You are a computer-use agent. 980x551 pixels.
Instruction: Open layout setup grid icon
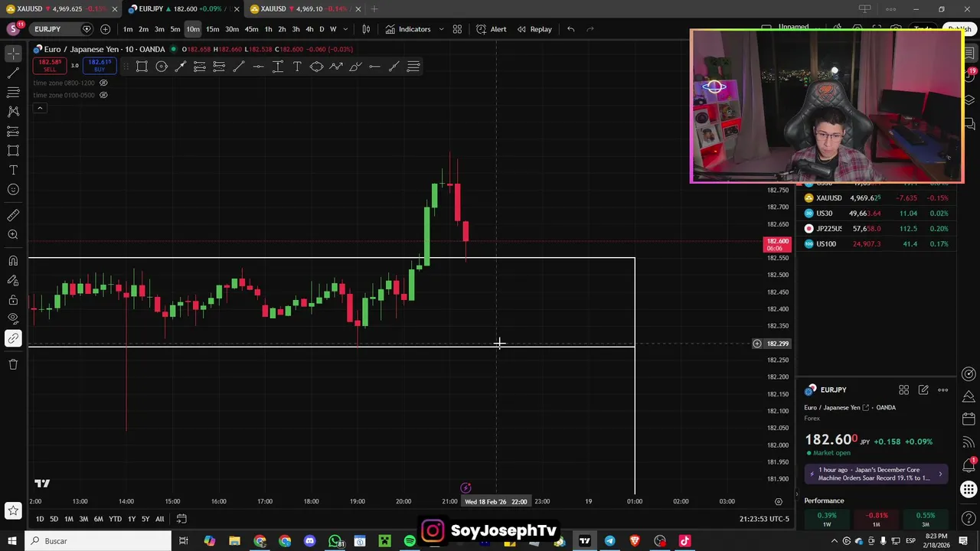click(457, 29)
